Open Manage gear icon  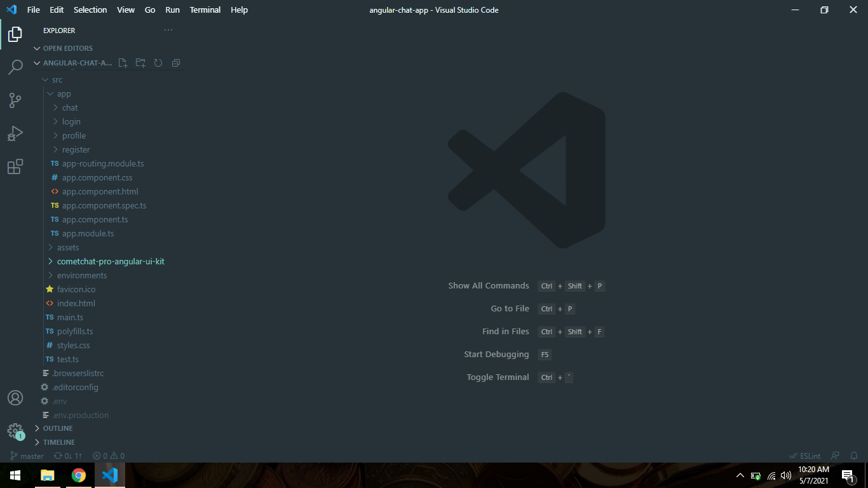(x=15, y=431)
